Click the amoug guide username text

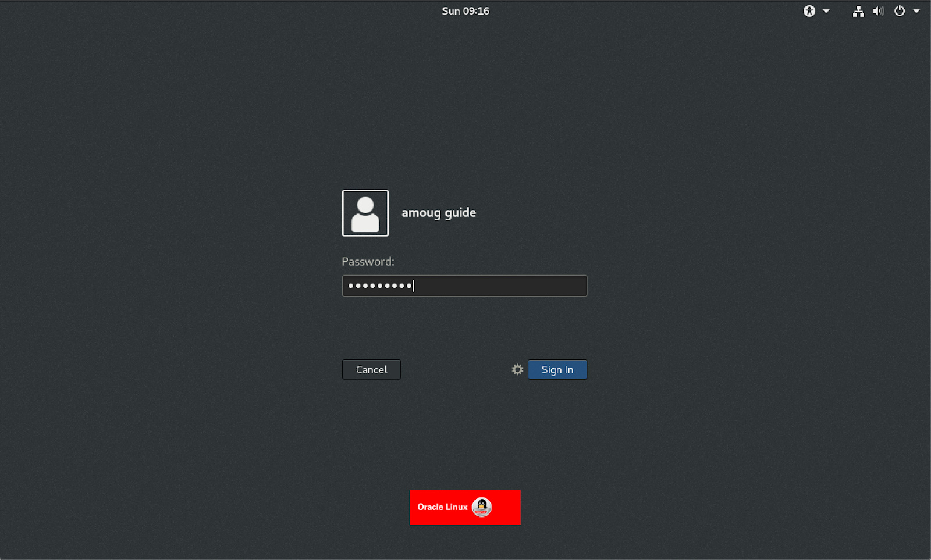click(x=439, y=213)
